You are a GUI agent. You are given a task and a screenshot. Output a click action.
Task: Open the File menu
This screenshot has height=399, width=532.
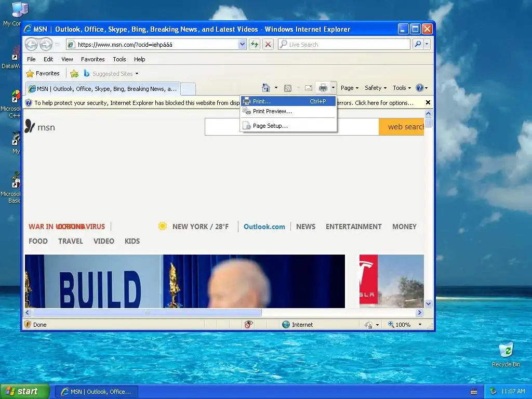(x=31, y=59)
